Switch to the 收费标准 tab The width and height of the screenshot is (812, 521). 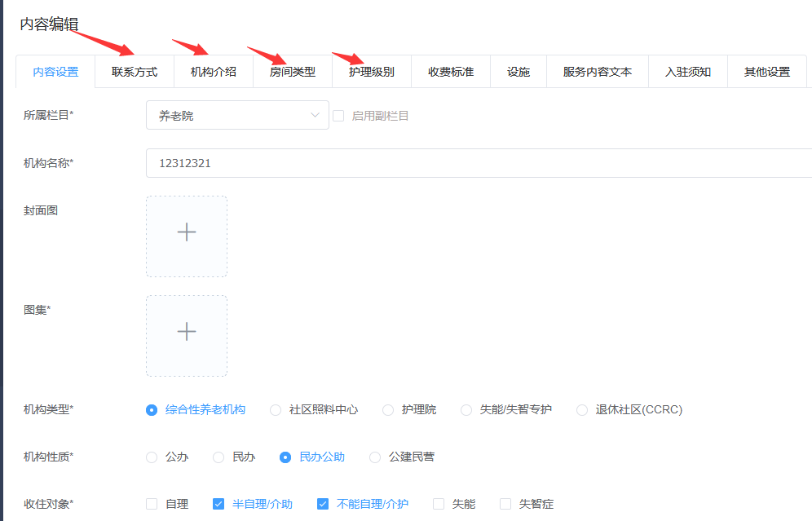tap(451, 72)
